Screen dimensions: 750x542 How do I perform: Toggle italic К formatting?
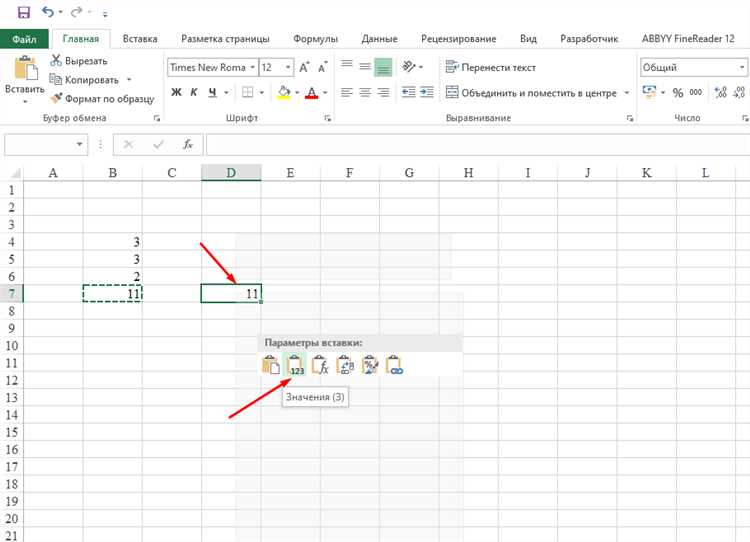point(194,92)
